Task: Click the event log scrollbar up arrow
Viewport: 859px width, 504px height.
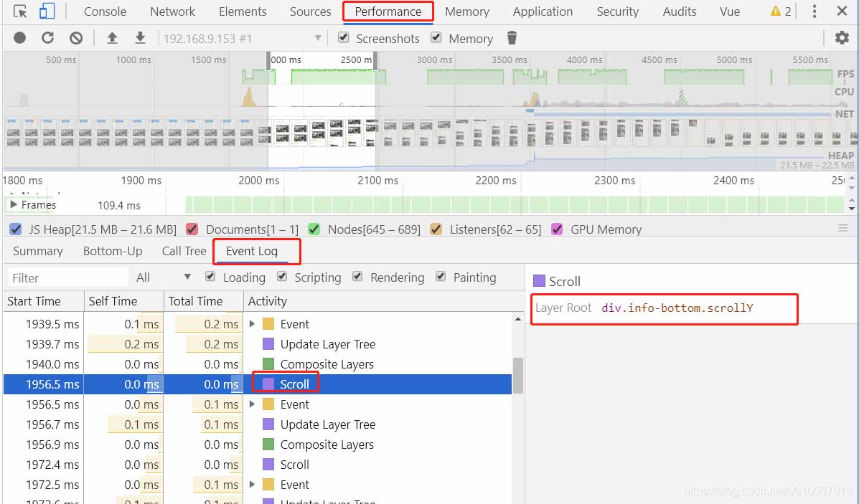Action: pos(517,318)
